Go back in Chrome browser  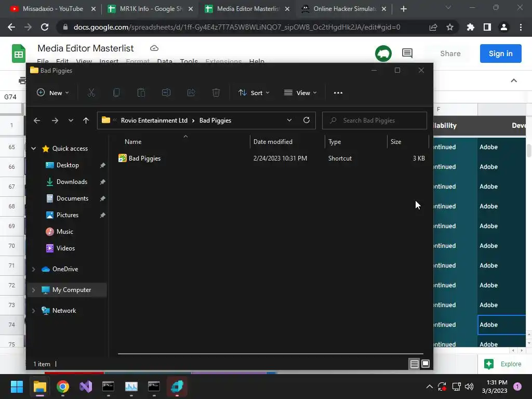(x=11, y=27)
